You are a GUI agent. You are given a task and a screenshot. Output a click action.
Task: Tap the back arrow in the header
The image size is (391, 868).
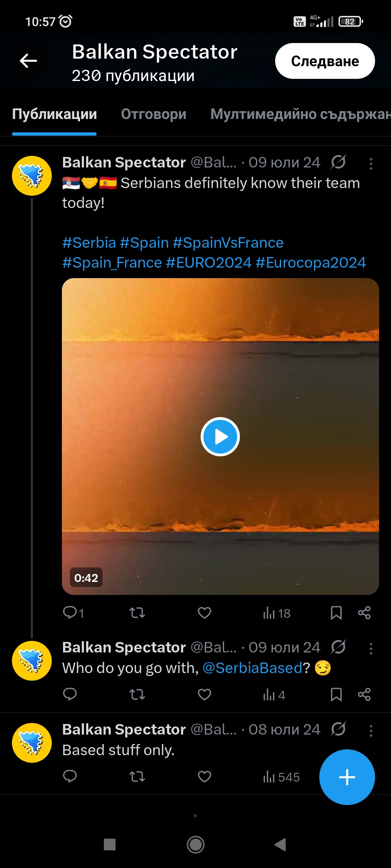coord(28,61)
